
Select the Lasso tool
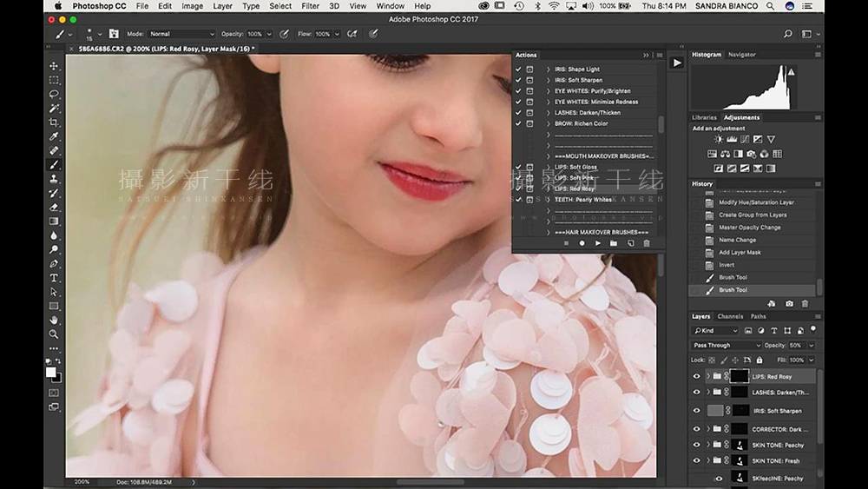pyautogui.click(x=54, y=94)
